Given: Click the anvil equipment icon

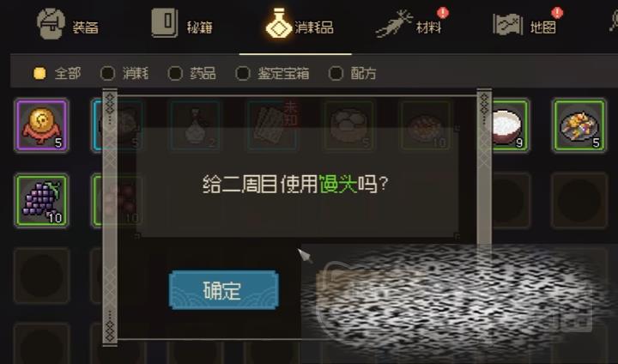Looking at the screenshot, I should pyautogui.click(x=51, y=24).
